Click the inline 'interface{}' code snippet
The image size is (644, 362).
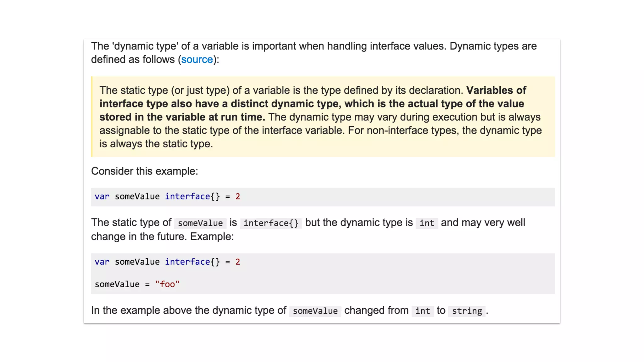[x=271, y=223]
